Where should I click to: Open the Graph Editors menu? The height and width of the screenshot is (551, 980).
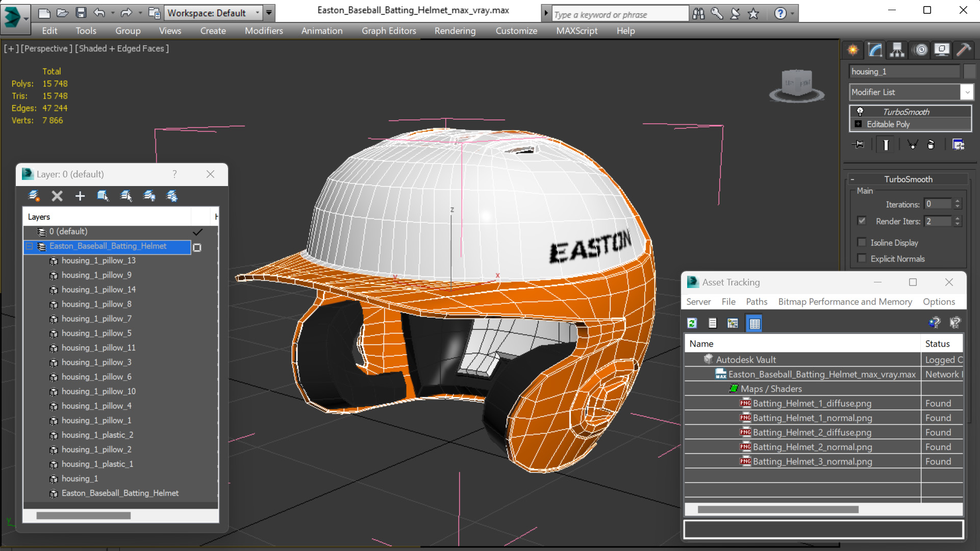[389, 31]
